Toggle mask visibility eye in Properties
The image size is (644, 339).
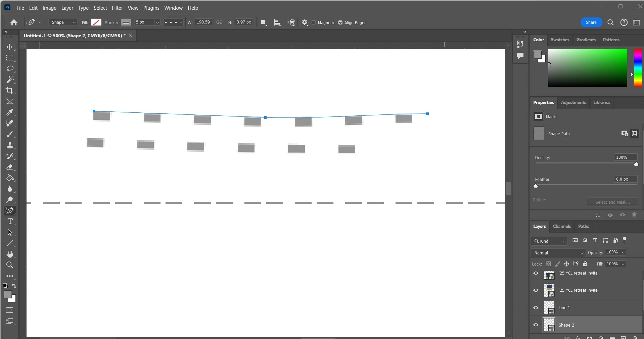pos(623,215)
